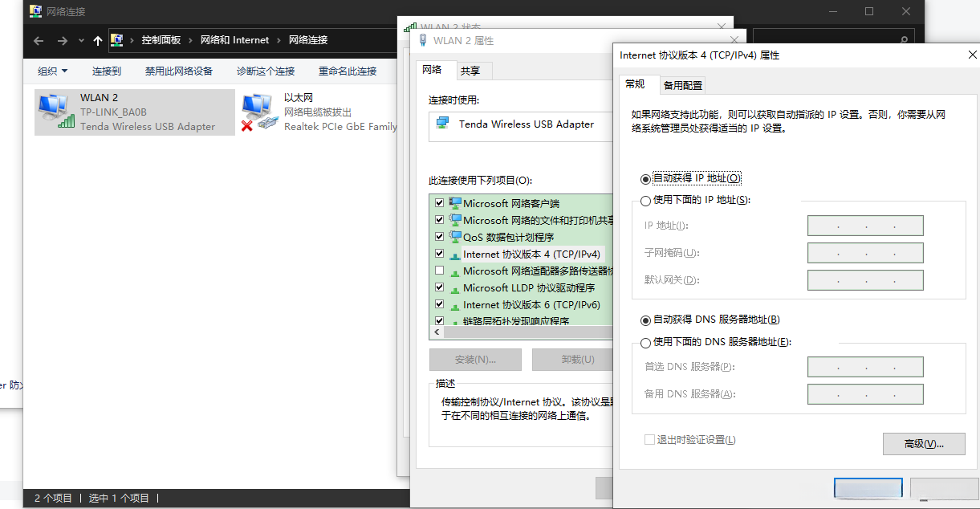Click the 控制面板 breadcrumb
Screen dimensions: 980x509
(161, 40)
